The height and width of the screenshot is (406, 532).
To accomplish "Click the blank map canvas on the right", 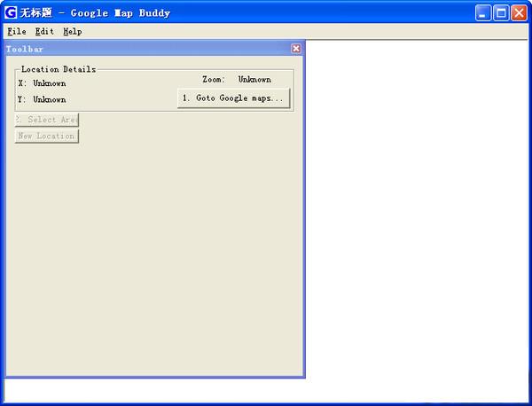I will click(x=417, y=213).
